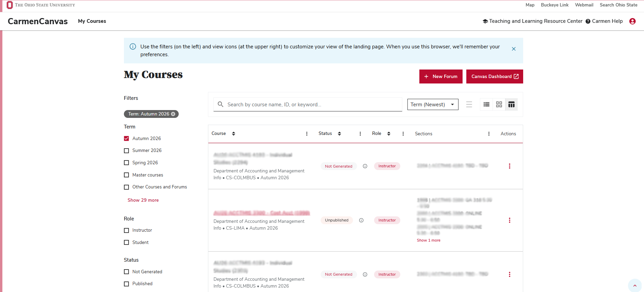This screenshot has height=292, width=644.
Task: Open My Courses navigation item
Action: click(x=92, y=21)
